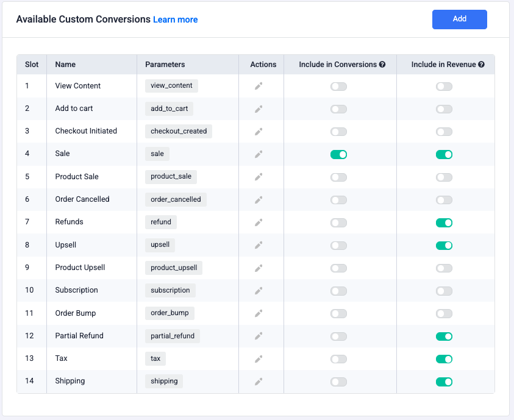
Task: Disable Include in Conversions for Sale
Action: pyautogui.click(x=338, y=155)
